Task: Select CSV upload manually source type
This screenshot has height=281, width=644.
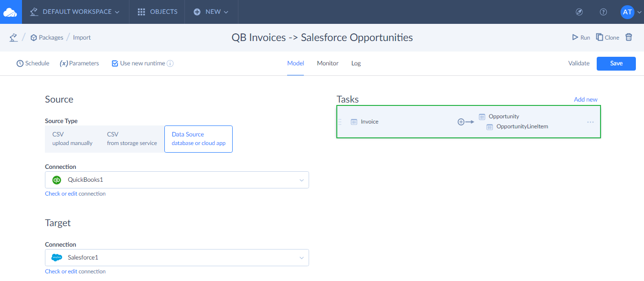Action: 72,139
